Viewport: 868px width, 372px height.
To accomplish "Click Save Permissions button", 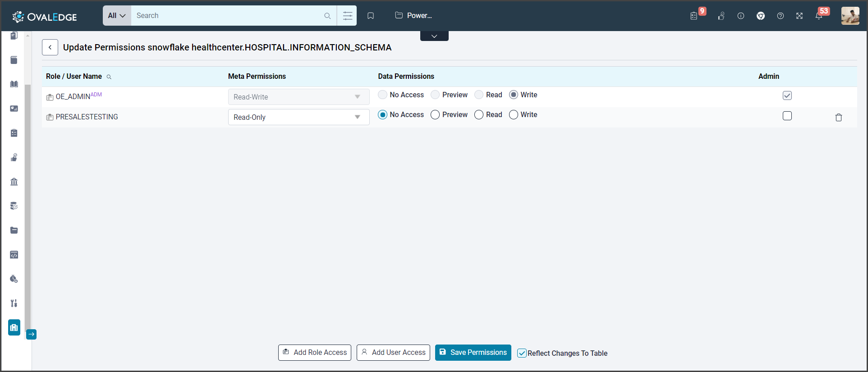I will pyautogui.click(x=473, y=353).
